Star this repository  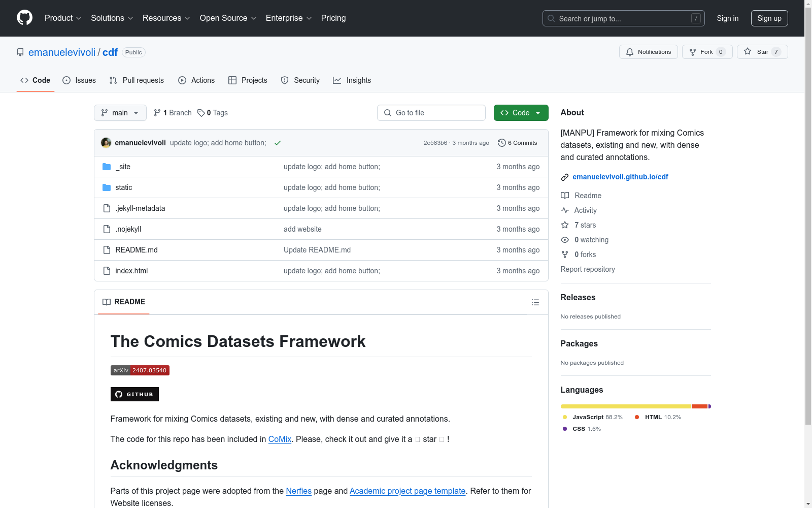762,52
